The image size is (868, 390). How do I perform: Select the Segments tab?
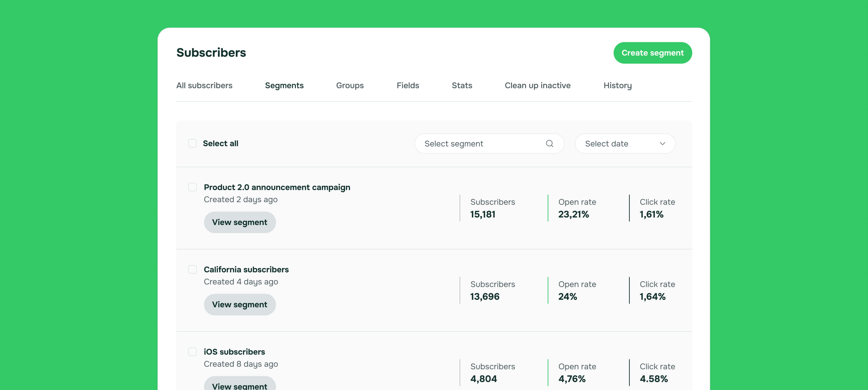point(284,85)
